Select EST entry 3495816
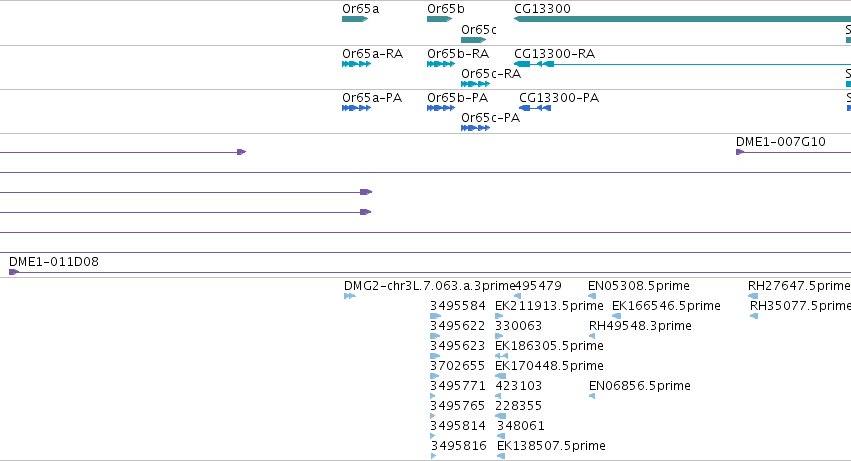This screenshot has height=461, width=851. [x=434, y=456]
